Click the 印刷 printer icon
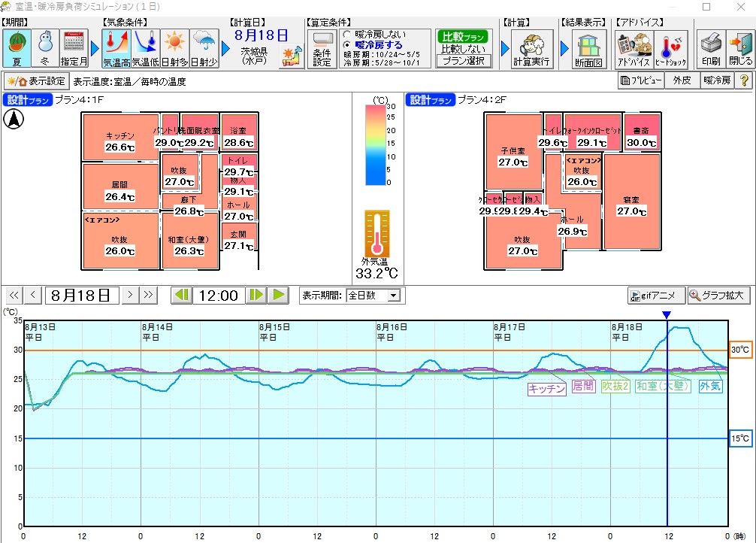The image size is (756, 543). coord(710,49)
